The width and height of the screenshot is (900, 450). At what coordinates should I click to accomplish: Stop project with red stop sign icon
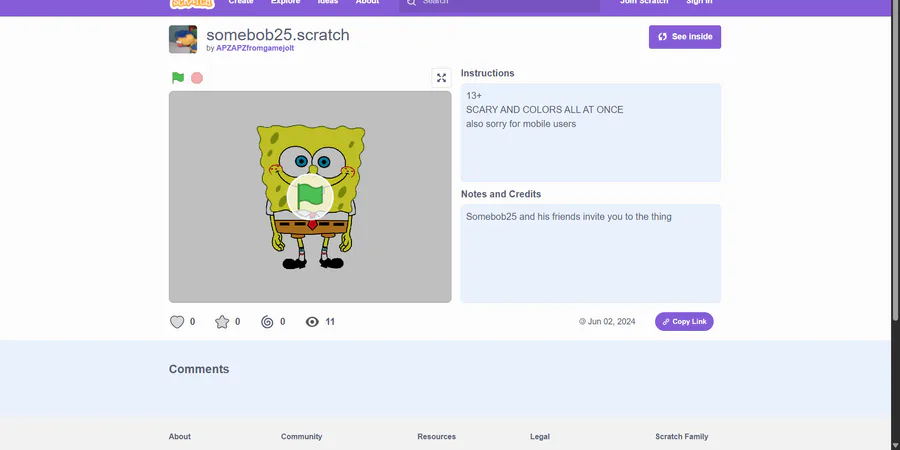click(x=197, y=77)
